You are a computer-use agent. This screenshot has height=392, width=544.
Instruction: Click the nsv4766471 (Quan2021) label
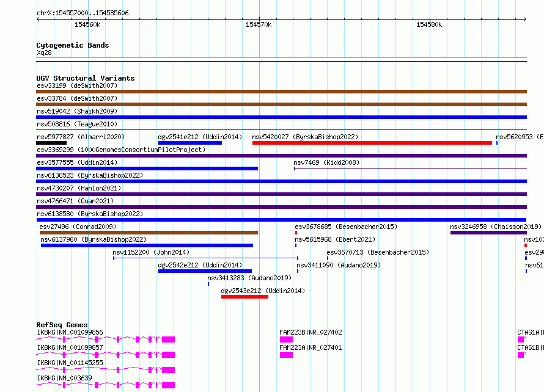tap(75, 201)
